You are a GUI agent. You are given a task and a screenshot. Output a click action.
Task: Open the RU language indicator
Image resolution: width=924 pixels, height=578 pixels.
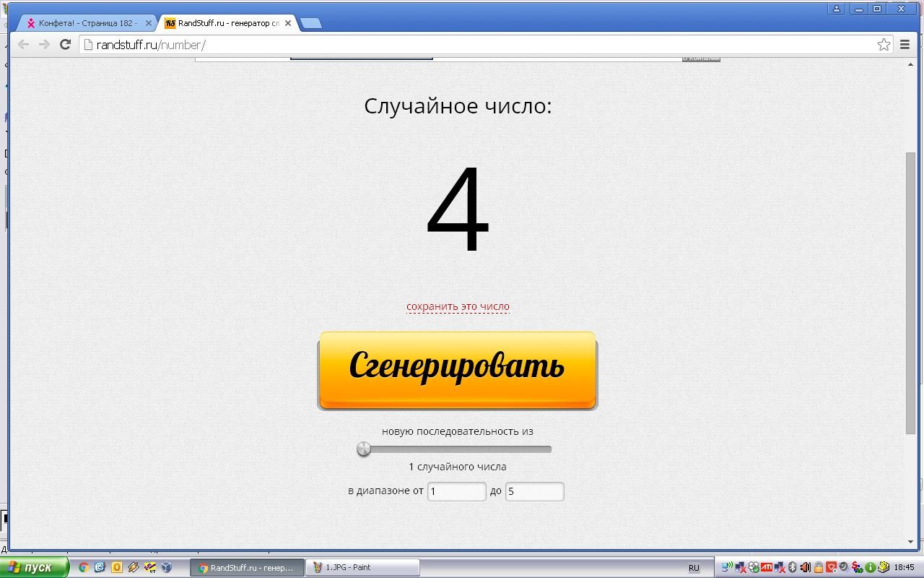click(x=694, y=568)
